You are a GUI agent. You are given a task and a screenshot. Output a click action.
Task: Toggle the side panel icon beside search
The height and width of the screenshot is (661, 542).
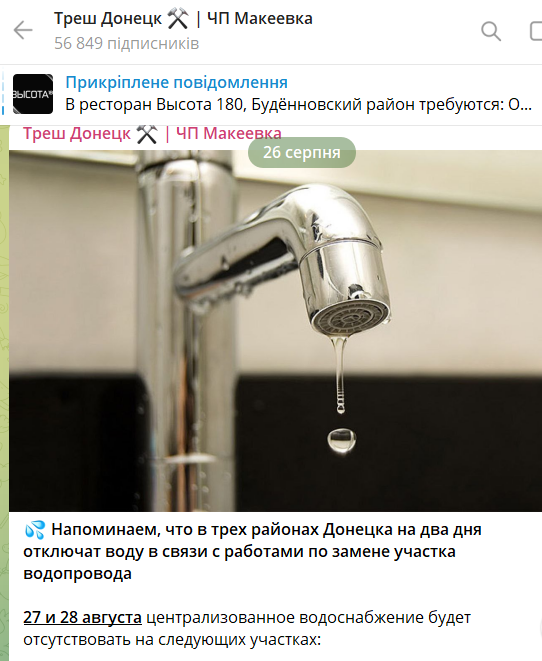click(536, 31)
